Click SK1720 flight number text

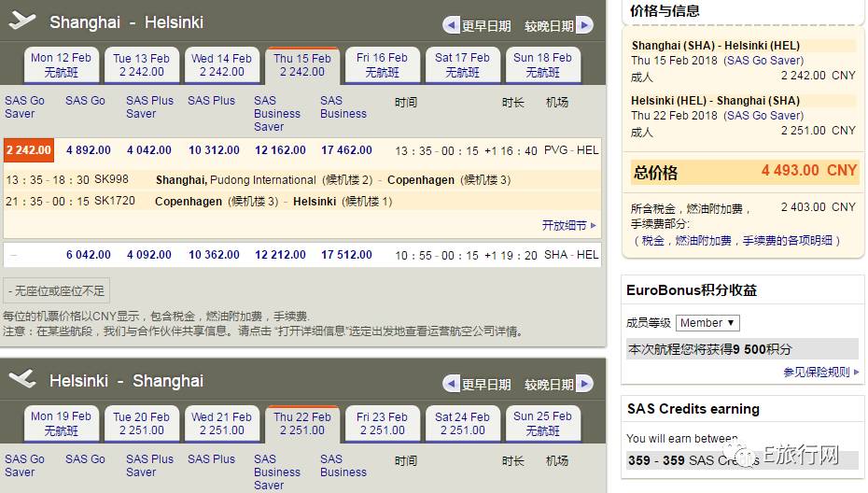tap(115, 201)
